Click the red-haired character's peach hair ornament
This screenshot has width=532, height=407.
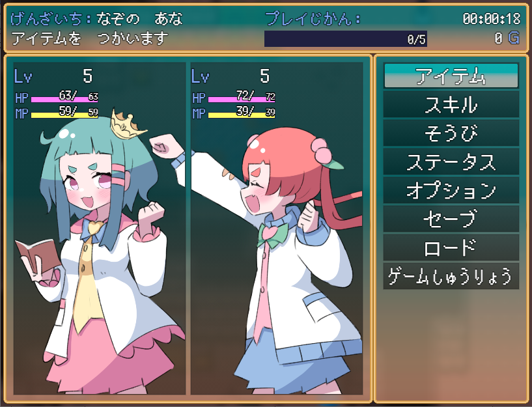click(x=325, y=153)
